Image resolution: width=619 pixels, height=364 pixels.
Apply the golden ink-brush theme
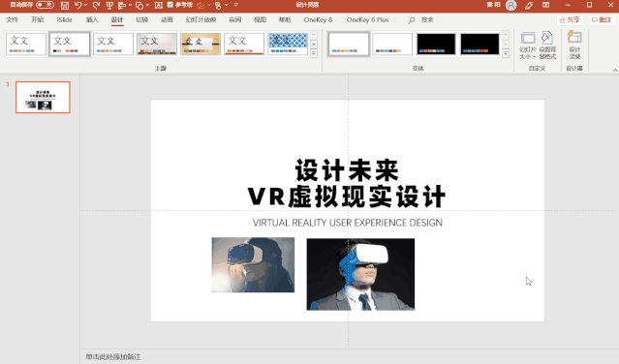click(x=201, y=45)
